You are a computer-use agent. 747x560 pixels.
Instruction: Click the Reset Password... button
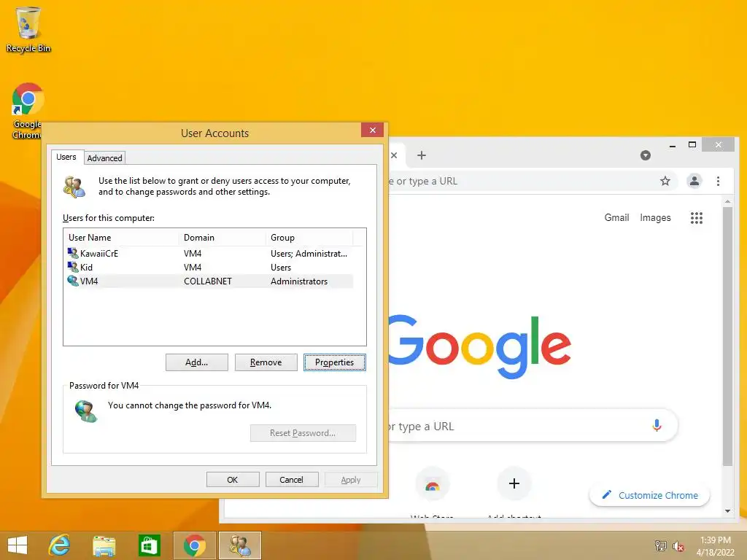click(x=303, y=433)
